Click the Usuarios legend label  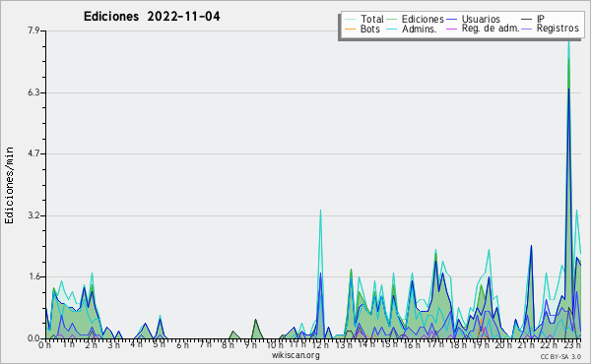pos(481,19)
